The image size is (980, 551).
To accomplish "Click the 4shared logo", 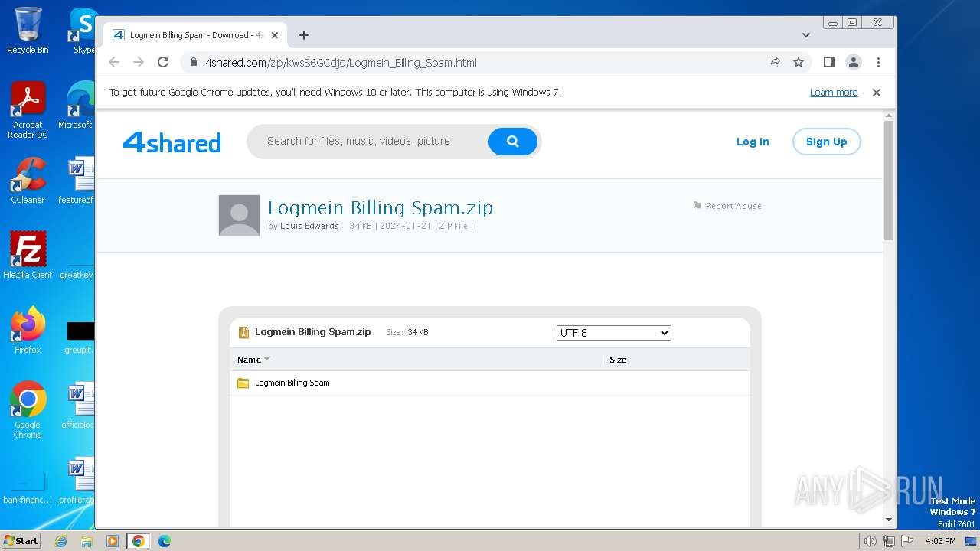I will pyautogui.click(x=171, y=142).
